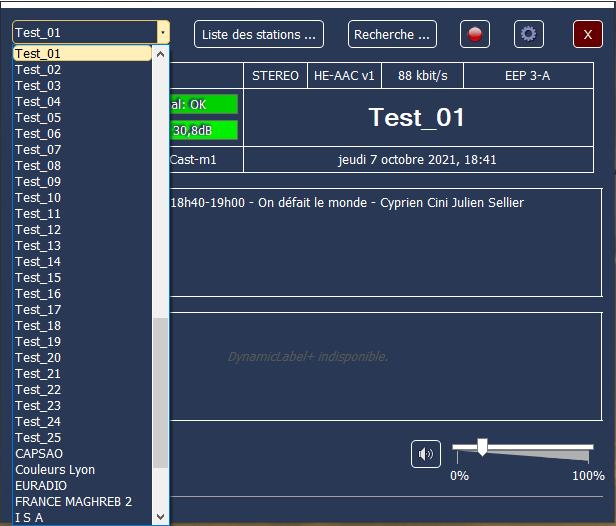Choose Test_05 from the dropdown list
616x526 pixels.
pos(82,117)
